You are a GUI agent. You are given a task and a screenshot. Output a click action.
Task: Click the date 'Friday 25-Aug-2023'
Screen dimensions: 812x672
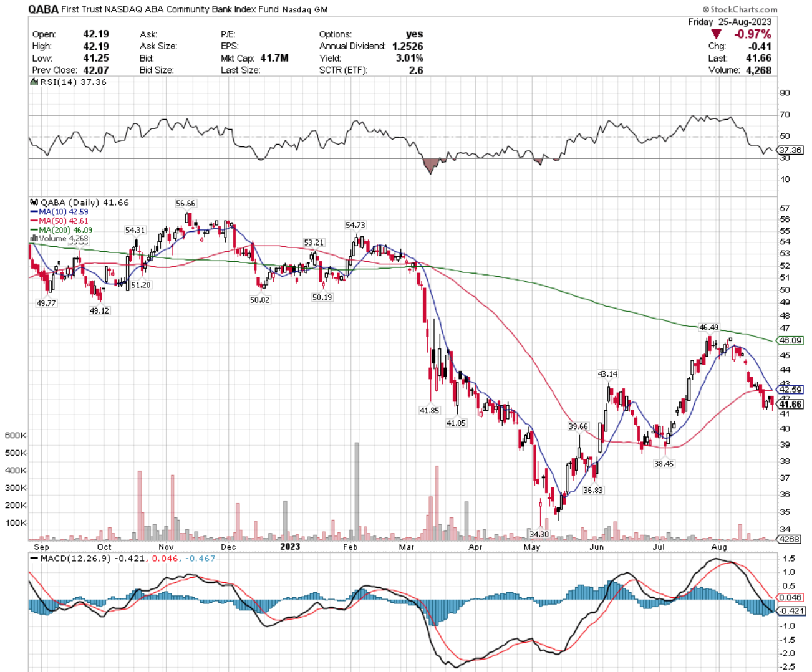point(730,22)
